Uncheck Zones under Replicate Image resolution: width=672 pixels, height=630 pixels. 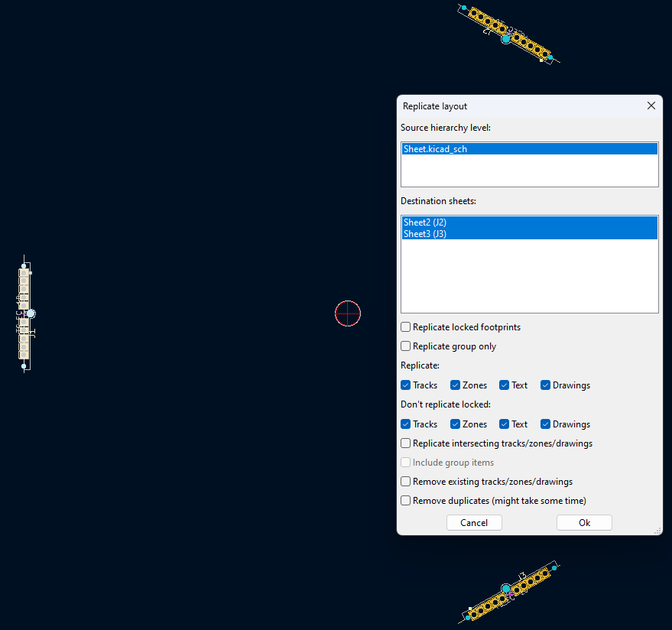point(454,385)
